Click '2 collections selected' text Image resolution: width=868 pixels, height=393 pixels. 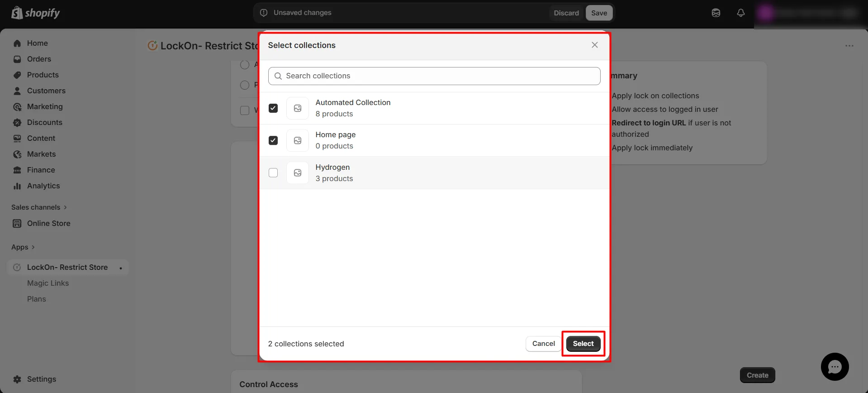(x=306, y=344)
